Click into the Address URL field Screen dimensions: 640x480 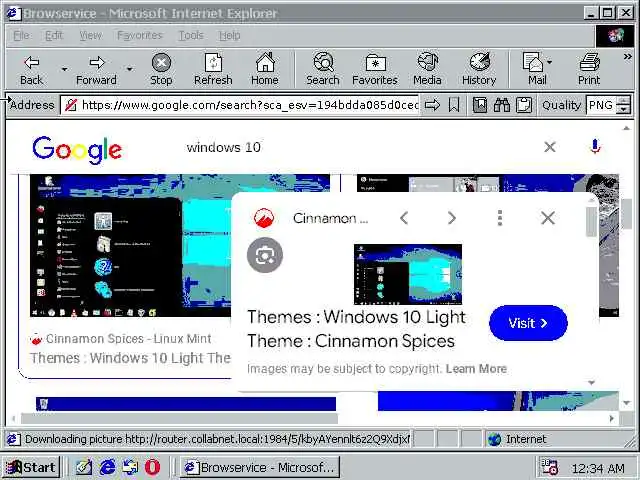tap(240, 105)
